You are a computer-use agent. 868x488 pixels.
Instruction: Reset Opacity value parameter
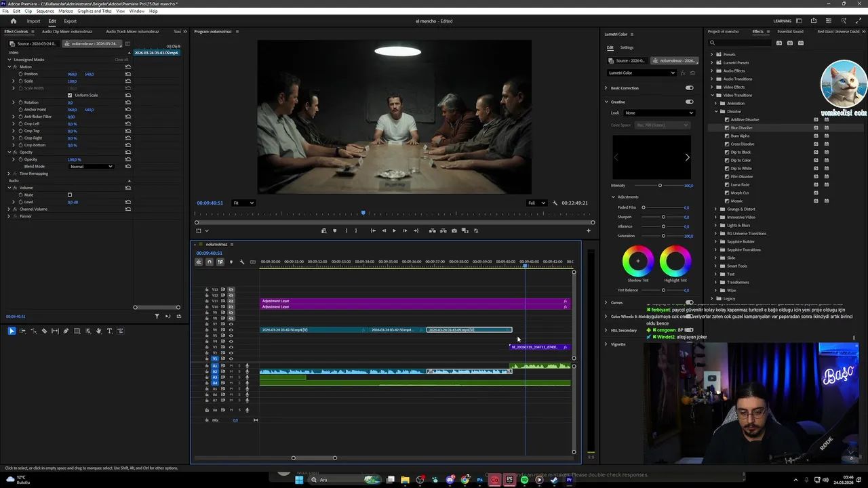coord(127,159)
